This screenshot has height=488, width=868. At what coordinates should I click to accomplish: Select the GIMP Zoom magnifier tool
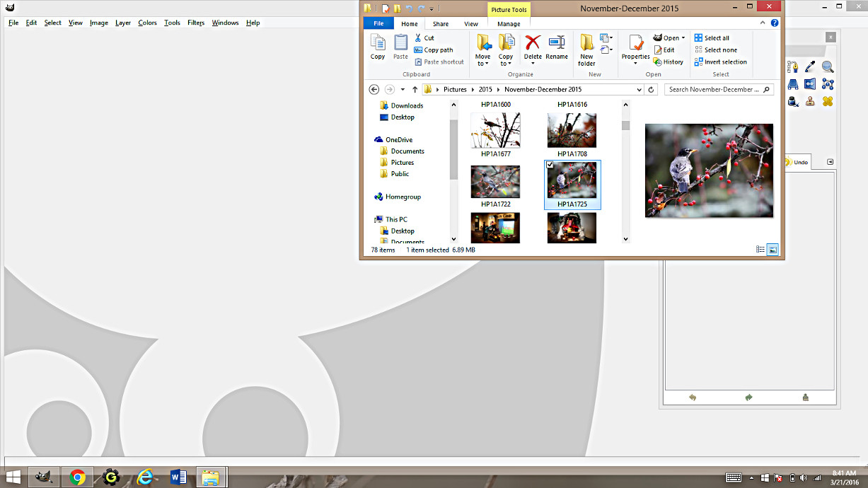coord(828,67)
